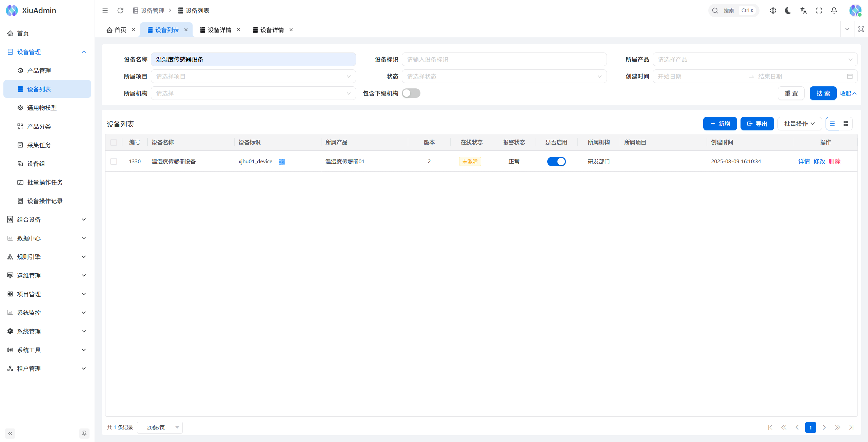Click the refresh icon in the header
Screen dimensions: 868x442
coord(120,10)
